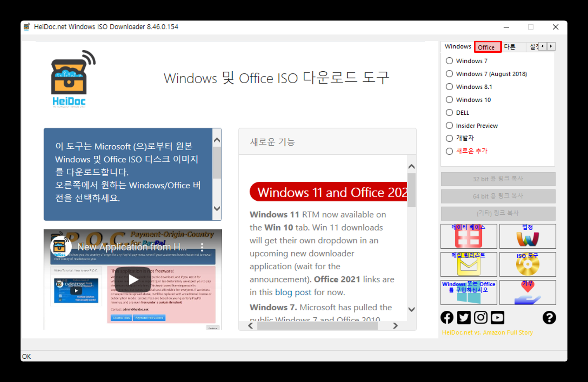The image size is (588, 382).
Task: Select the Insider Preview radio button
Action: pos(449,126)
